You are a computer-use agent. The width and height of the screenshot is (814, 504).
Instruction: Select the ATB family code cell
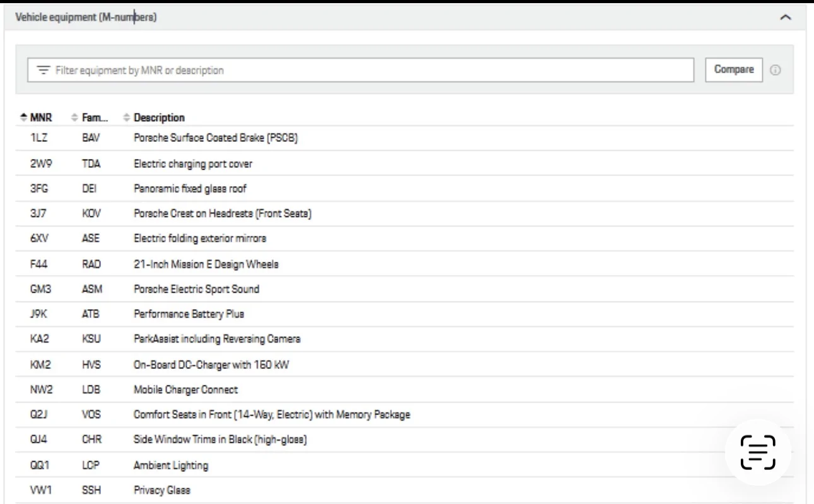click(x=91, y=314)
